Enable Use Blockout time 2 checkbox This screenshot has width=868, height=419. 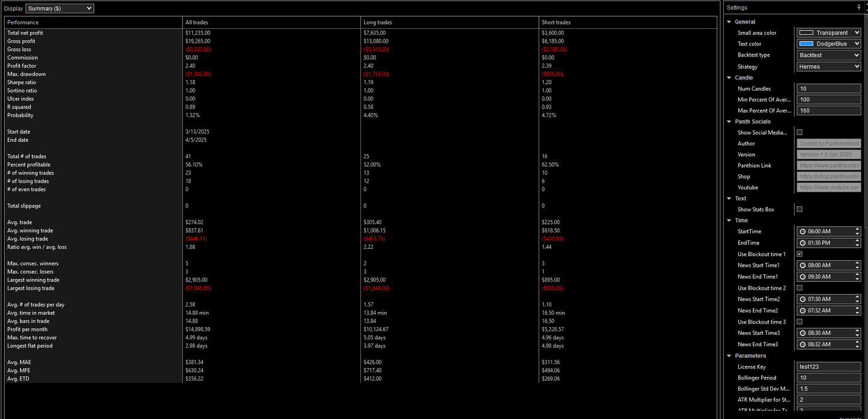click(800, 288)
